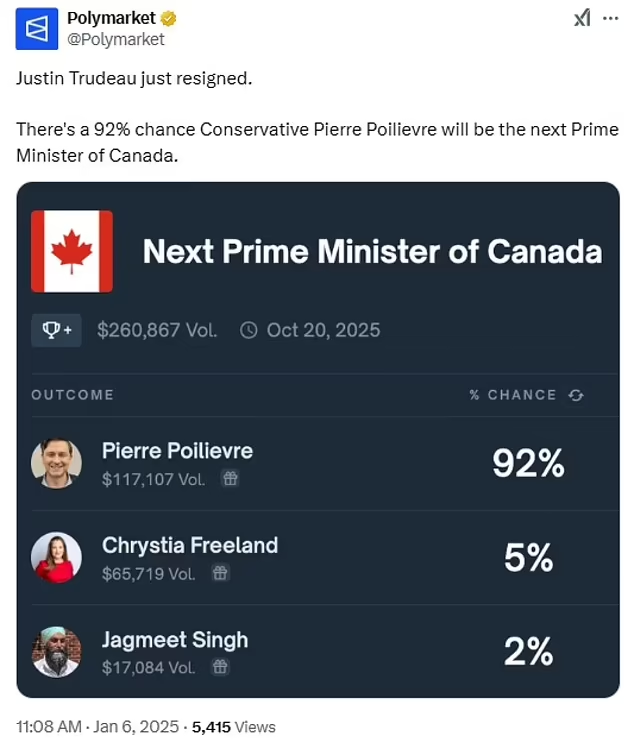634x755 pixels.
Task: Click the clock icon next to Oct 20, 2025
Action: (x=248, y=330)
